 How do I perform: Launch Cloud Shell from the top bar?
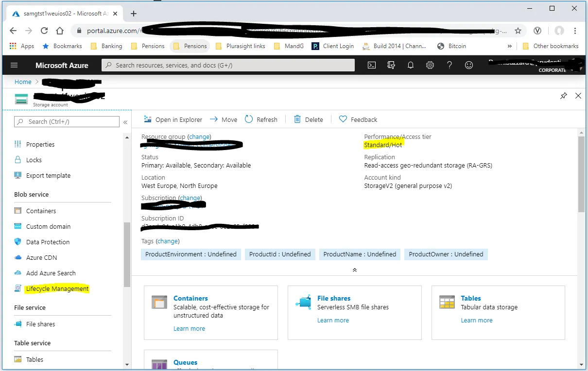tap(372, 65)
